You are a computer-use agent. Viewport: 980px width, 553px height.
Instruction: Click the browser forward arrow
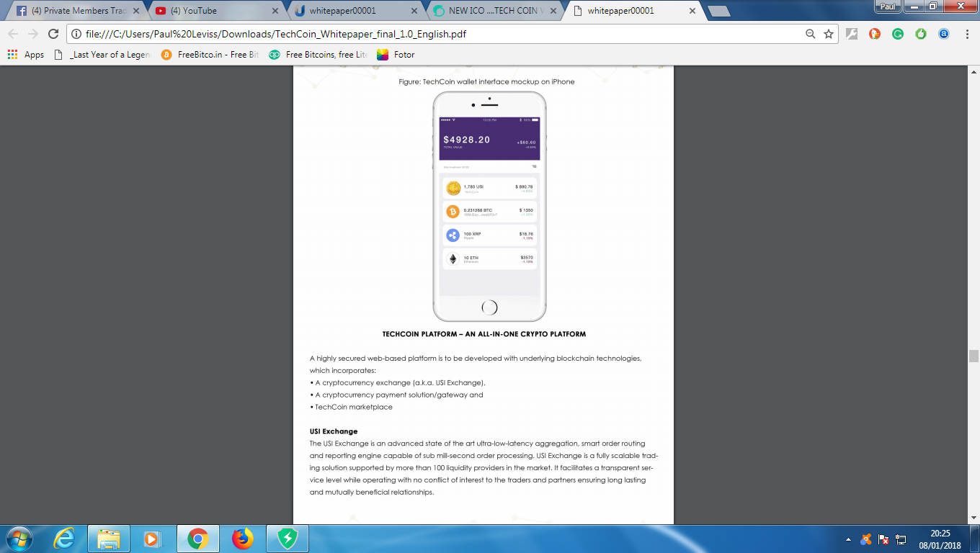[33, 34]
